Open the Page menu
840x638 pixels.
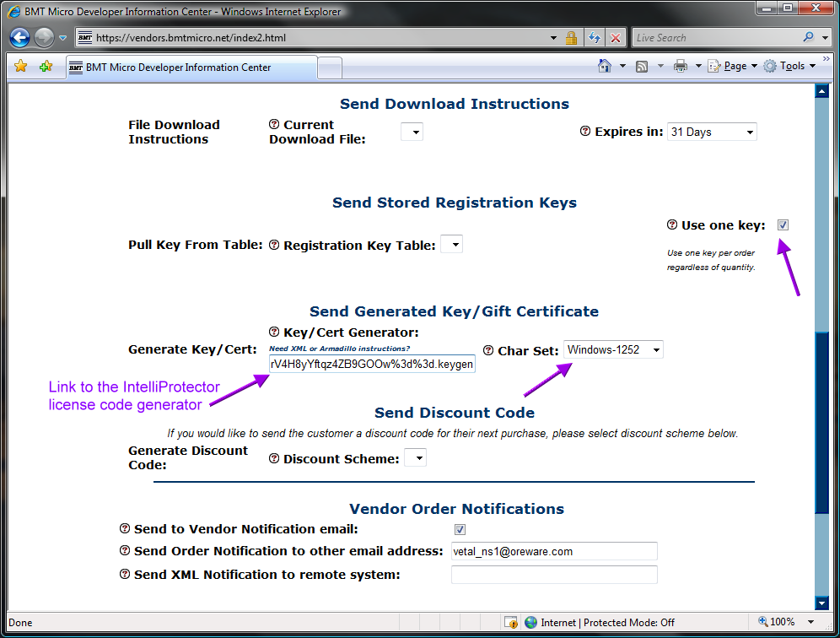click(732, 66)
